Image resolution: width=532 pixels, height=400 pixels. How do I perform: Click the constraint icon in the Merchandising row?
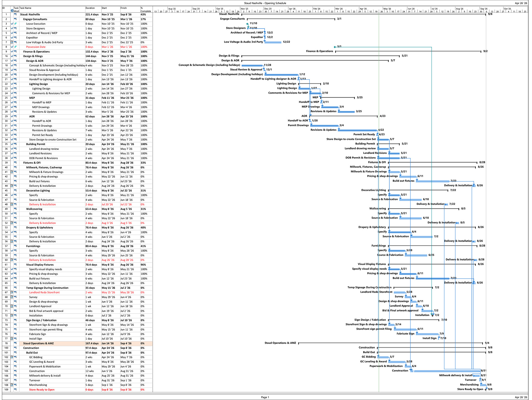(12, 385)
